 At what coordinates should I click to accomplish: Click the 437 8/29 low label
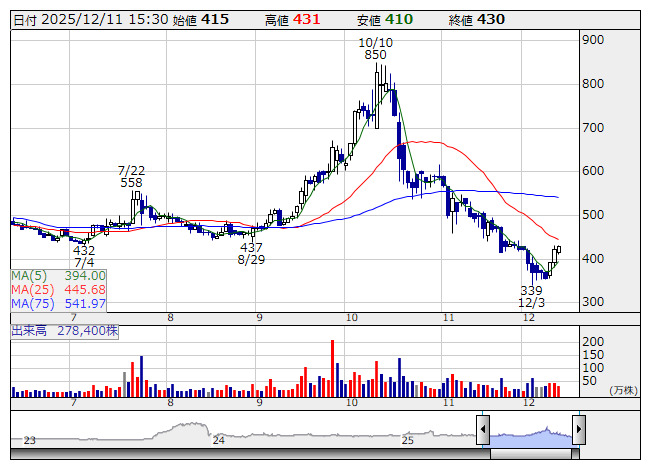coord(251,254)
